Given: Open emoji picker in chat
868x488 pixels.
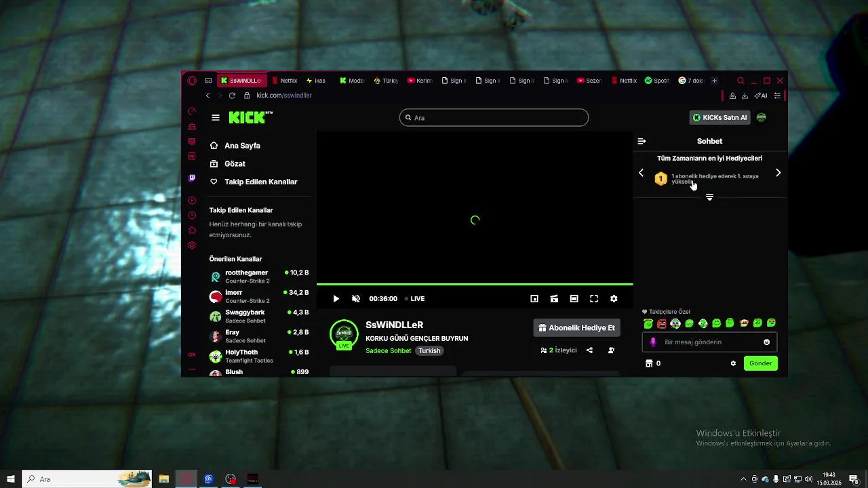Looking at the screenshot, I should pyautogui.click(x=767, y=342).
